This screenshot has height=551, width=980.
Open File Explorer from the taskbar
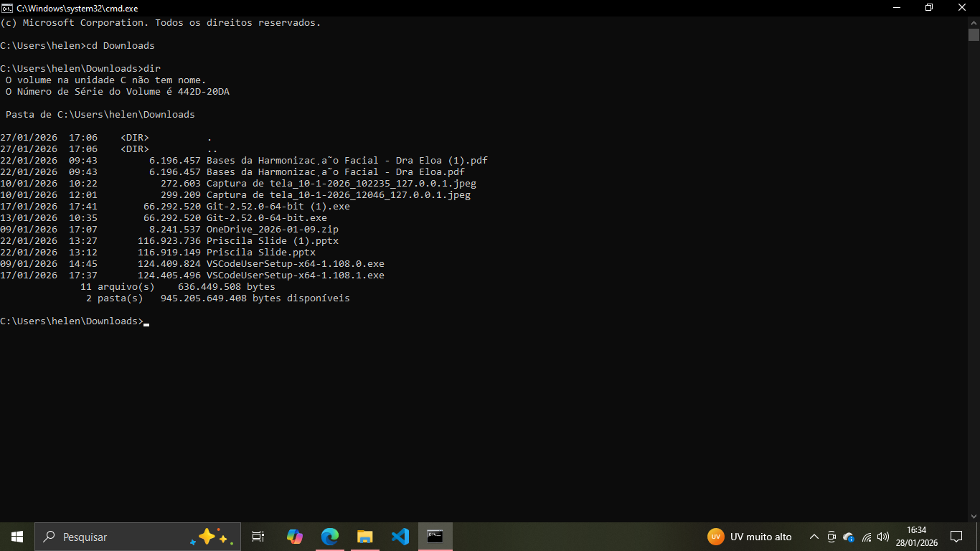pyautogui.click(x=364, y=537)
